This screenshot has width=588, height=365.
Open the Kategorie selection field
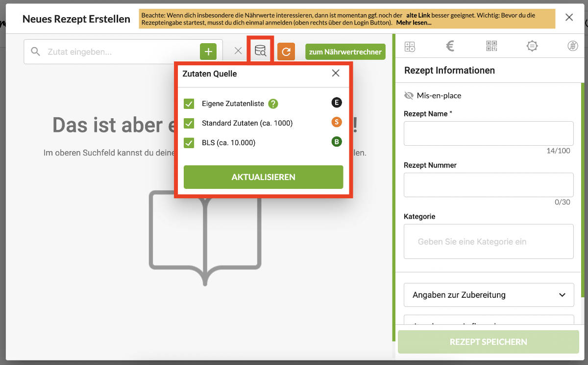[489, 241]
